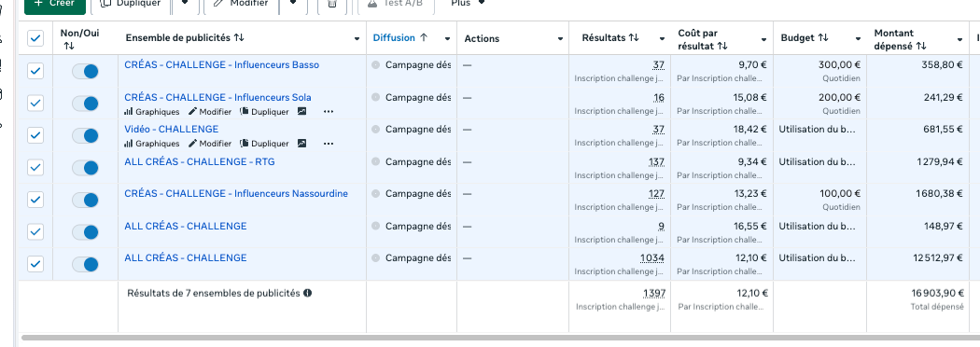The width and height of the screenshot is (980, 347).
Task: Click chart image icon in Influenceurs Sola row
Action: coord(302,112)
